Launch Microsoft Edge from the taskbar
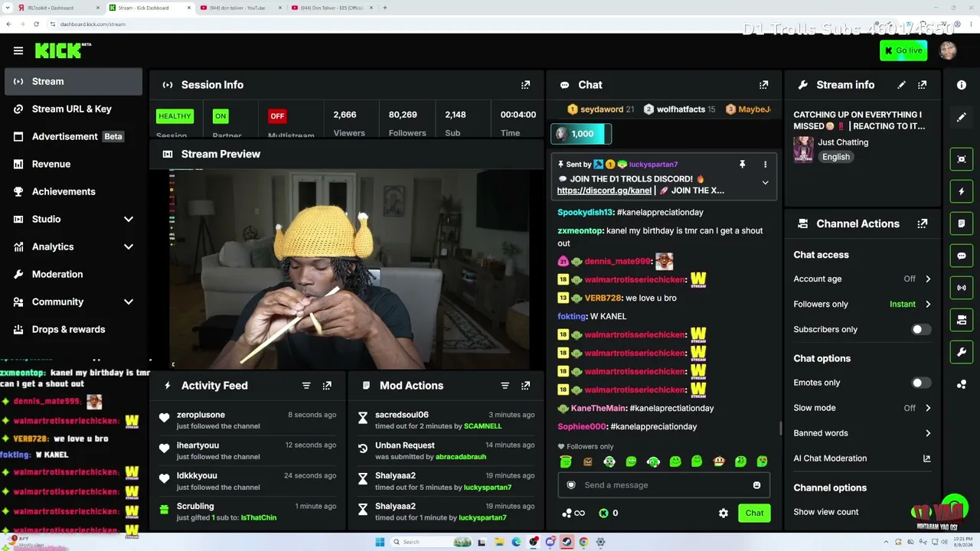The height and width of the screenshot is (551, 980). tap(516, 542)
